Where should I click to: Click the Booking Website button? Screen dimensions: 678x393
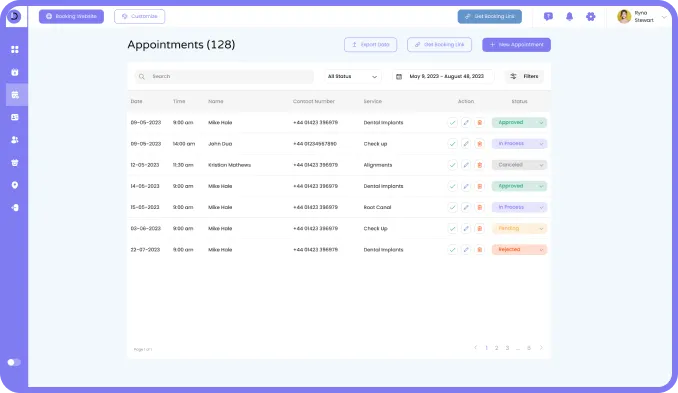71,16
